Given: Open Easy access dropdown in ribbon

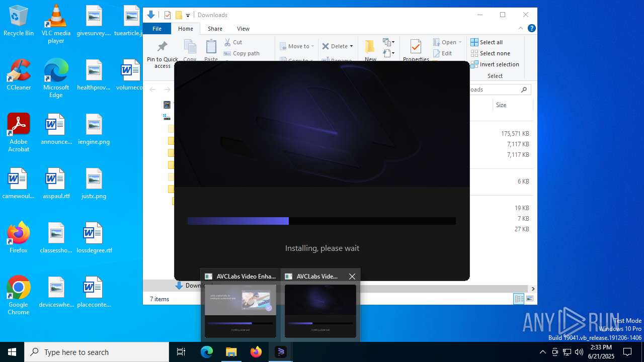Looking at the screenshot, I should click(x=389, y=53).
